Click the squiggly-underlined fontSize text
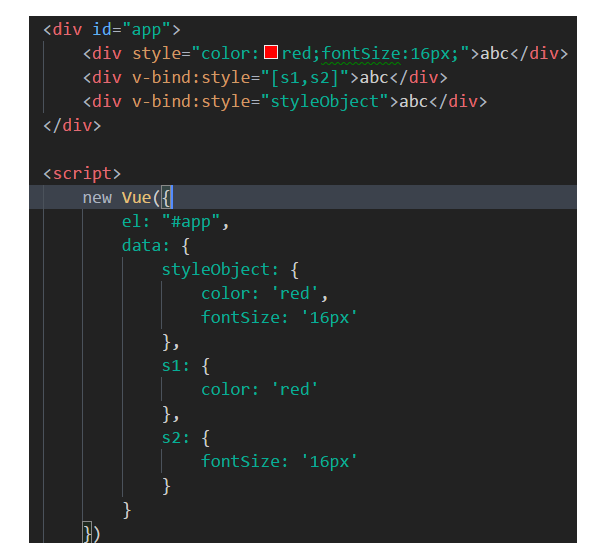Viewport: 592px width, 553px height. tap(361, 54)
